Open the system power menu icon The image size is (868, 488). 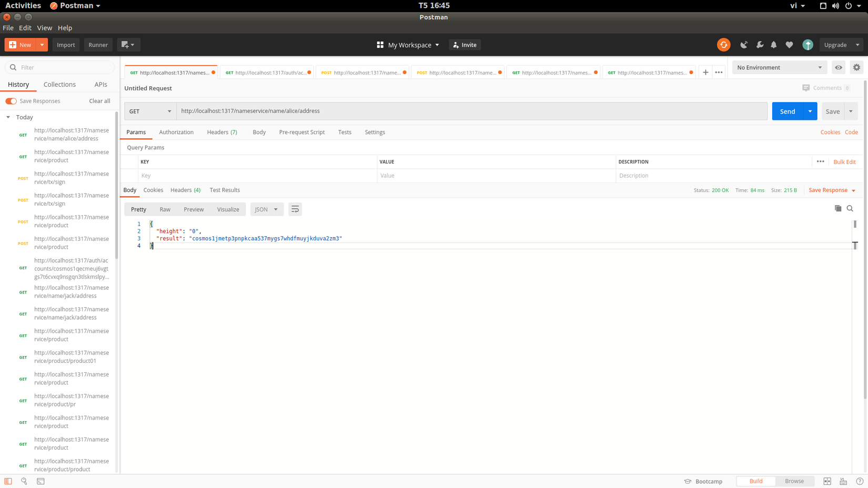(849, 6)
